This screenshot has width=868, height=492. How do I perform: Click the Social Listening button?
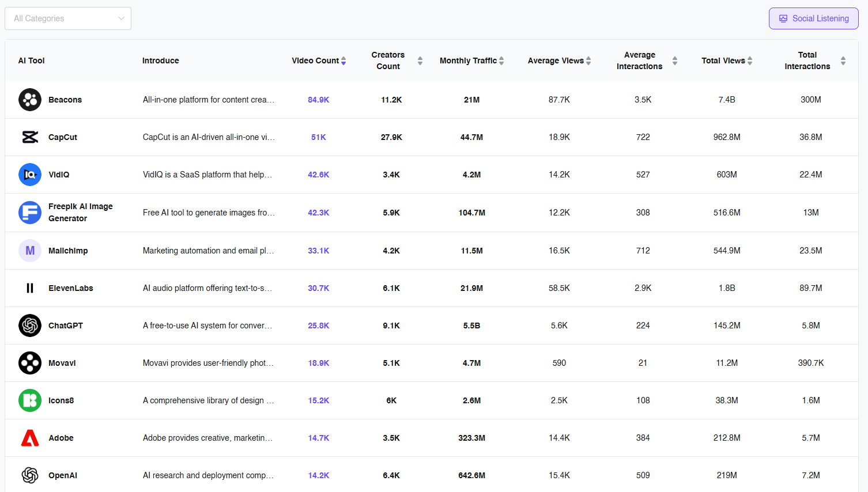(813, 18)
